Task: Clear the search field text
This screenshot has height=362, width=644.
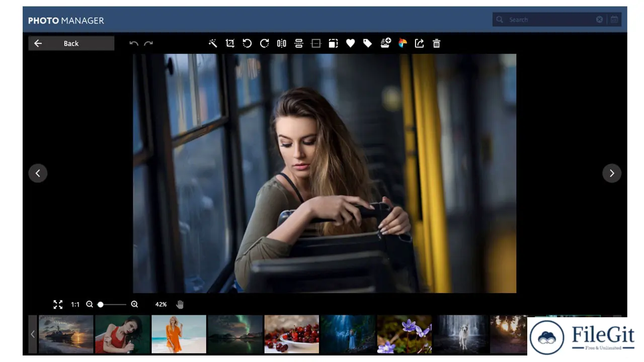Action: (600, 20)
